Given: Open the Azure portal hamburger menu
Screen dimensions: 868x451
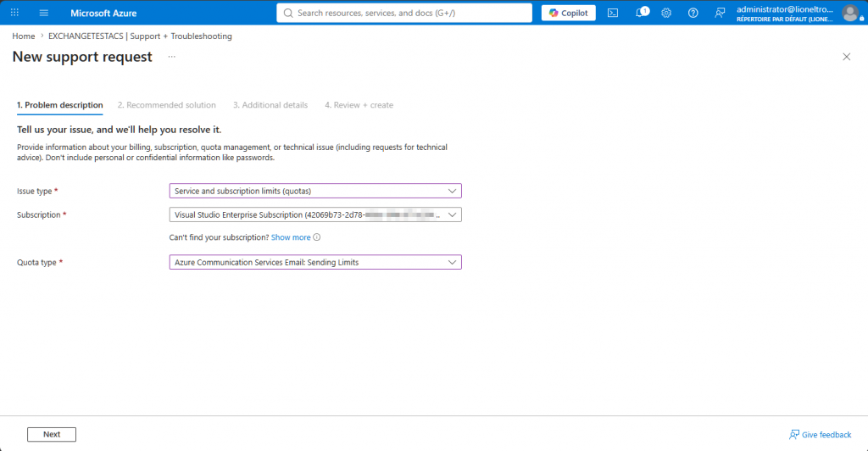Looking at the screenshot, I should [44, 13].
